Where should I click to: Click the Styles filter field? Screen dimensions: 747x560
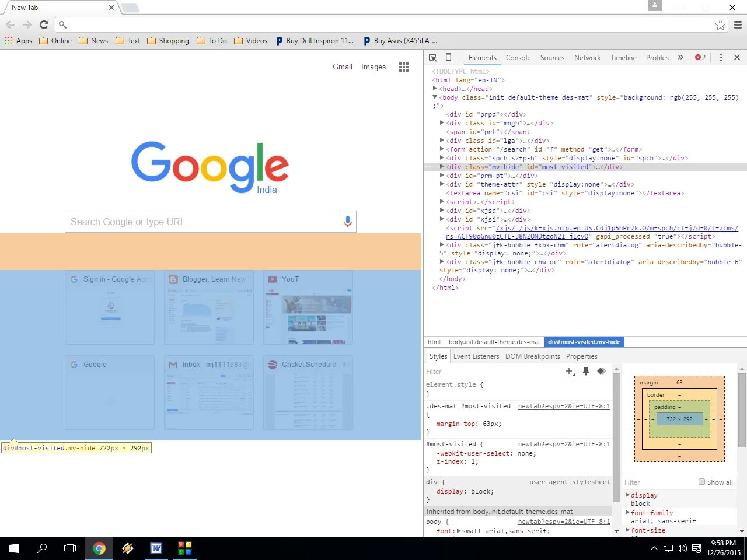(x=493, y=371)
